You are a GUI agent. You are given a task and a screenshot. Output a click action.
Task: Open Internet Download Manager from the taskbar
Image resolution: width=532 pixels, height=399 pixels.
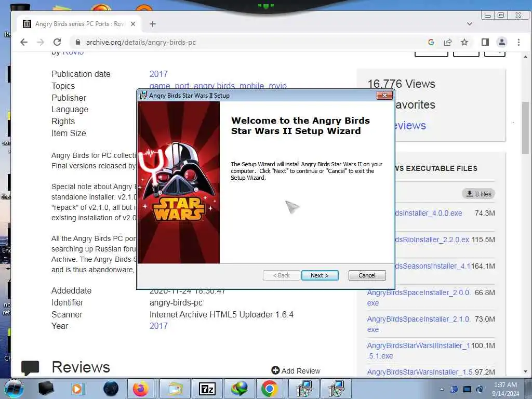[240, 389]
